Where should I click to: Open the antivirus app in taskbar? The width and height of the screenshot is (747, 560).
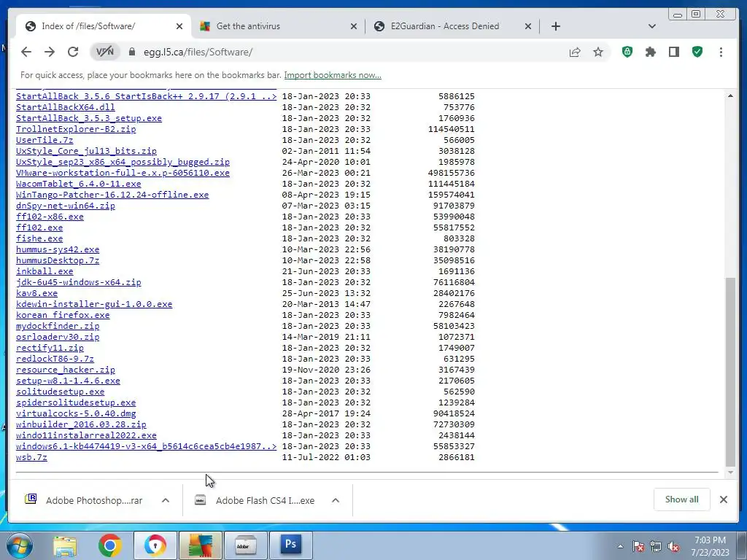coord(201,545)
